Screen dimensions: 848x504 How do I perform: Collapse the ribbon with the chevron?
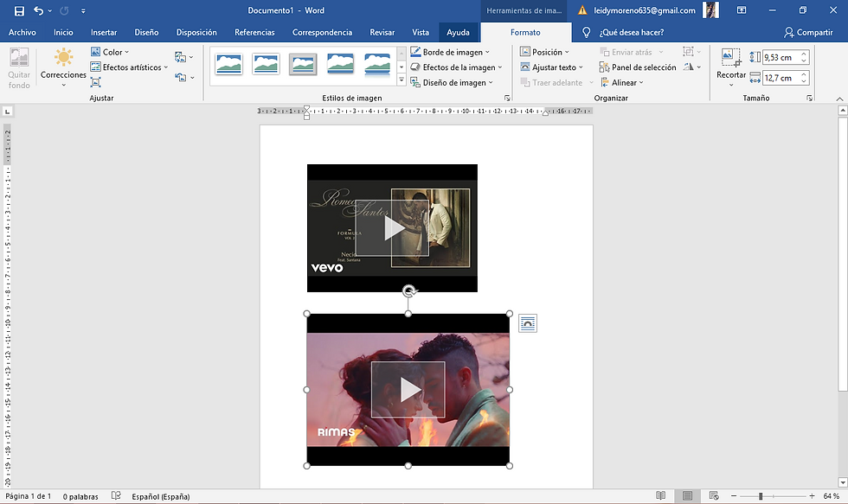(x=839, y=99)
